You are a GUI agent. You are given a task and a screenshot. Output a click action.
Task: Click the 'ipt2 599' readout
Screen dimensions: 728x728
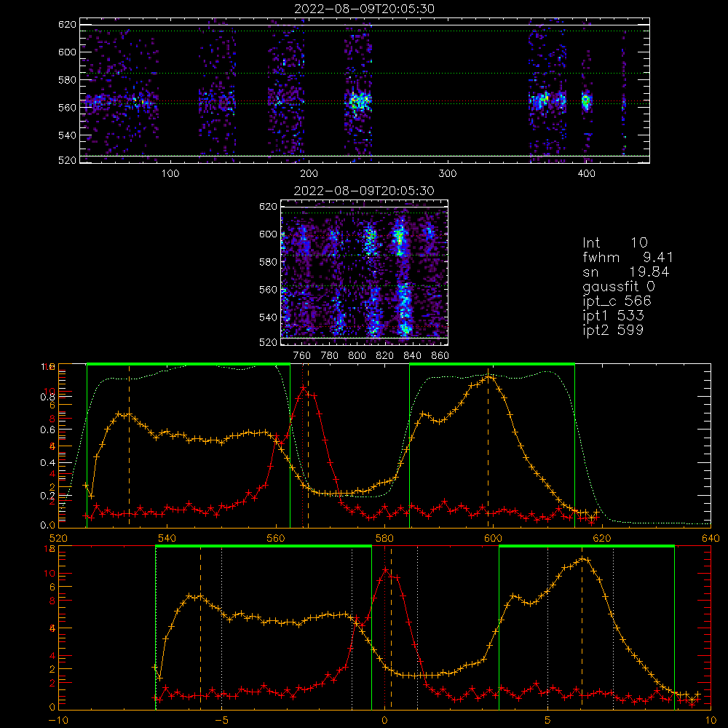tap(613, 330)
